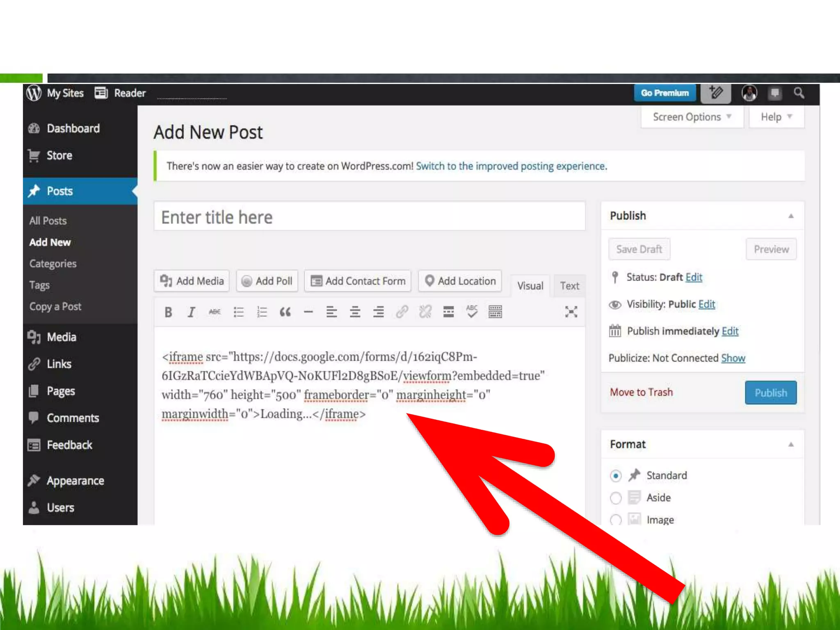Viewport: 840px width, 630px height.
Task: Select the Image post format
Action: pyautogui.click(x=616, y=520)
